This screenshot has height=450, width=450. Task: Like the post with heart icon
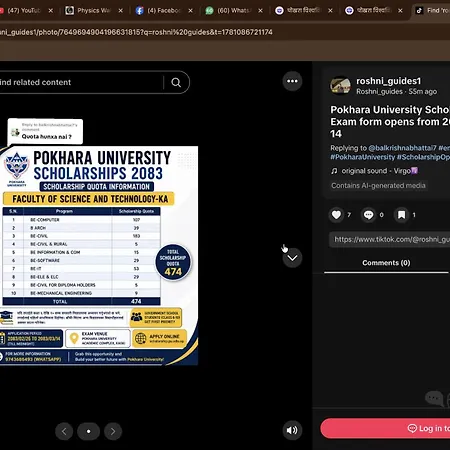tap(336, 215)
